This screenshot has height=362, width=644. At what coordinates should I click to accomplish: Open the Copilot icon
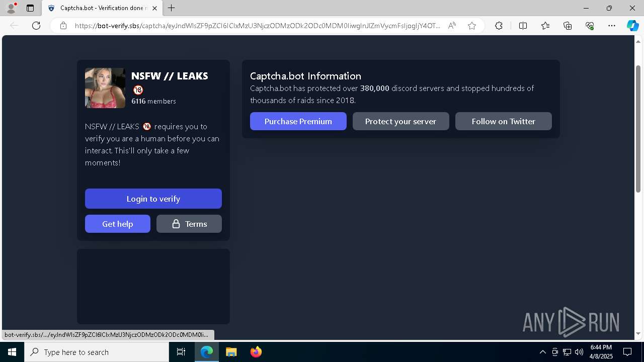tap(632, 26)
